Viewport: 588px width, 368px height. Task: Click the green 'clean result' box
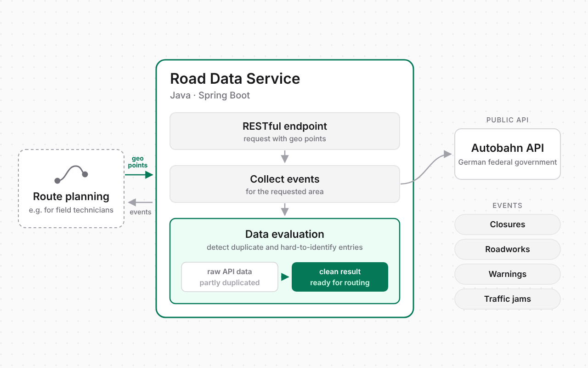tap(340, 277)
